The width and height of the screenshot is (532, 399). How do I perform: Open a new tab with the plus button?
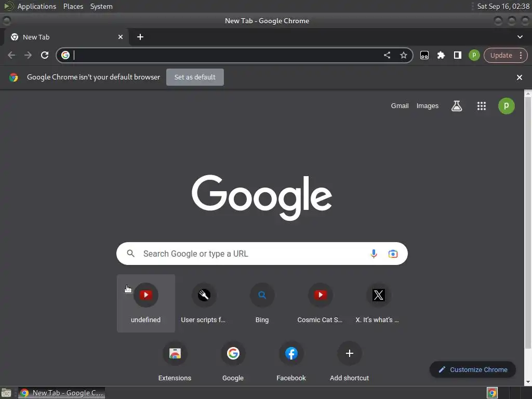click(x=140, y=37)
